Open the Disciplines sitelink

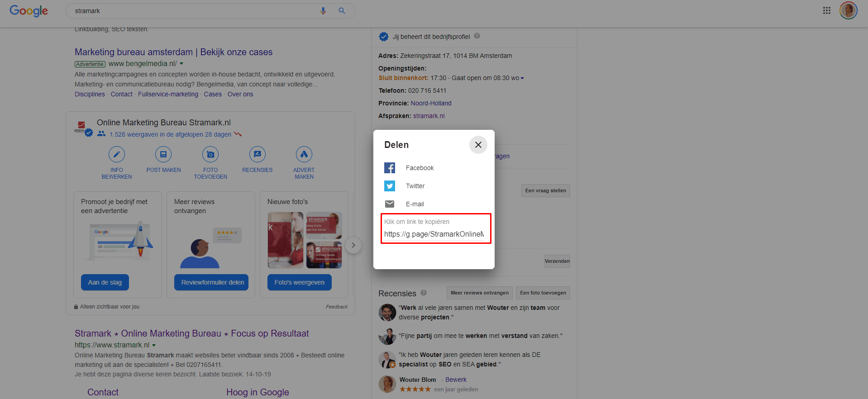tap(90, 94)
